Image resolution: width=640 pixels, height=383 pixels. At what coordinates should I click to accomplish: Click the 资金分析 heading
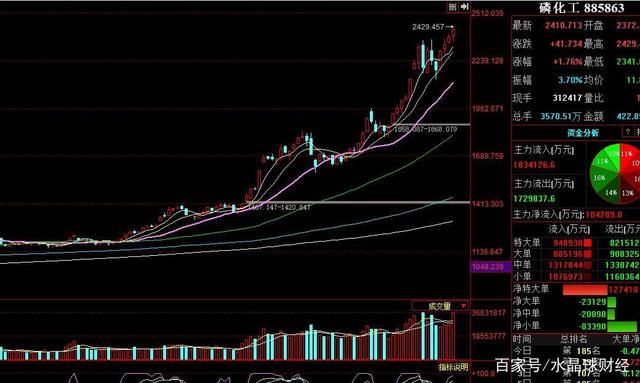[x=583, y=133]
